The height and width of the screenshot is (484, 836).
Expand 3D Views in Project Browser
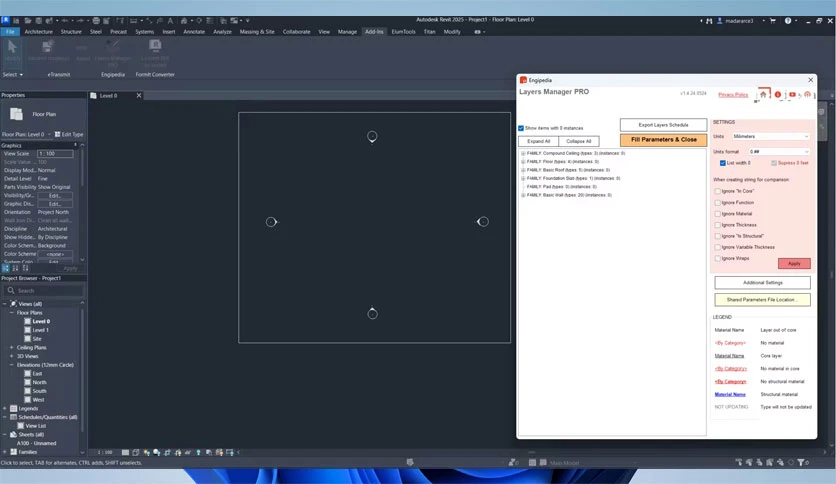point(11,356)
